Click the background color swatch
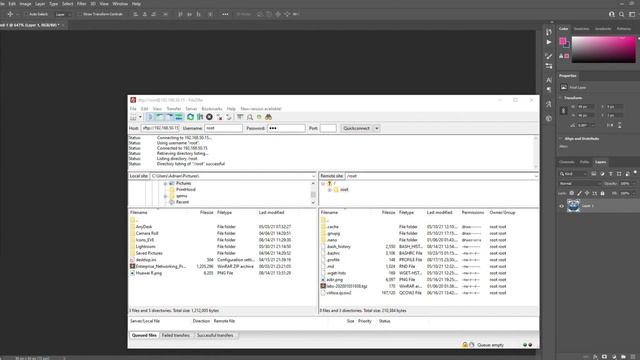640x360 pixels. pyautogui.click(x=567, y=45)
